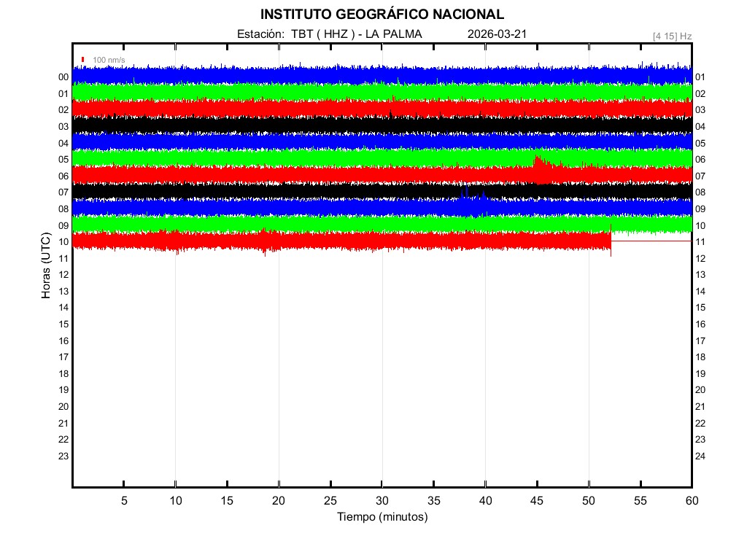Click the flat red line after recording ends

tap(651, 241)
